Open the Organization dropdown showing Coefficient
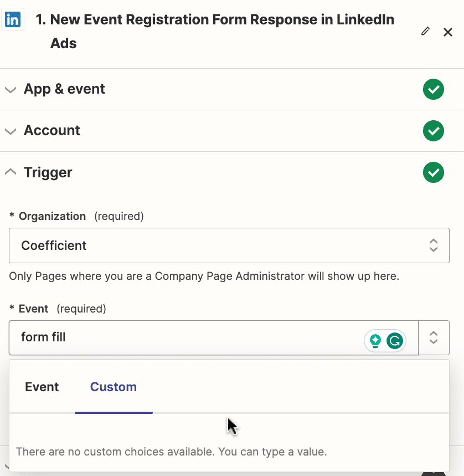Image resolution: width=464 pixels, height=476 pixels. coord(229,245)
